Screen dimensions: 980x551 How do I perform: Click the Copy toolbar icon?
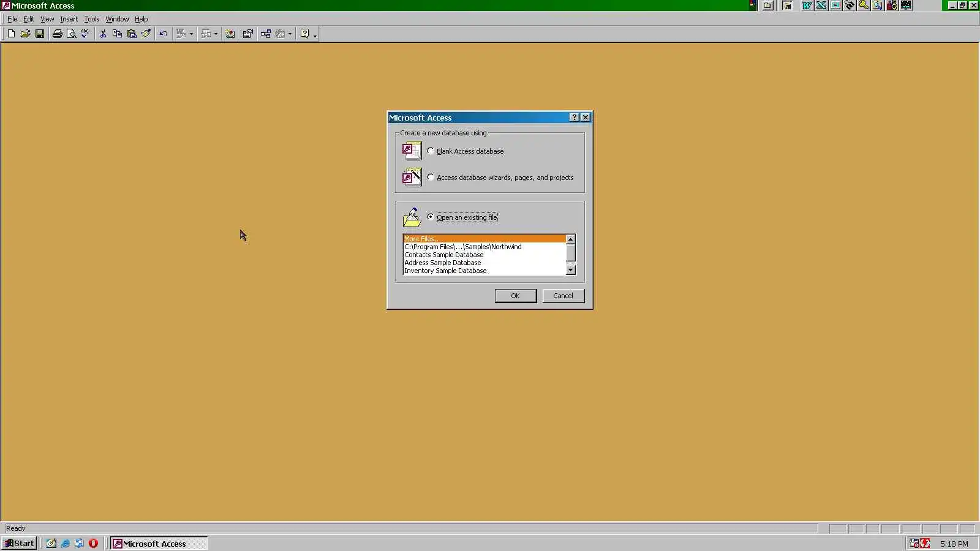point(117,34)
